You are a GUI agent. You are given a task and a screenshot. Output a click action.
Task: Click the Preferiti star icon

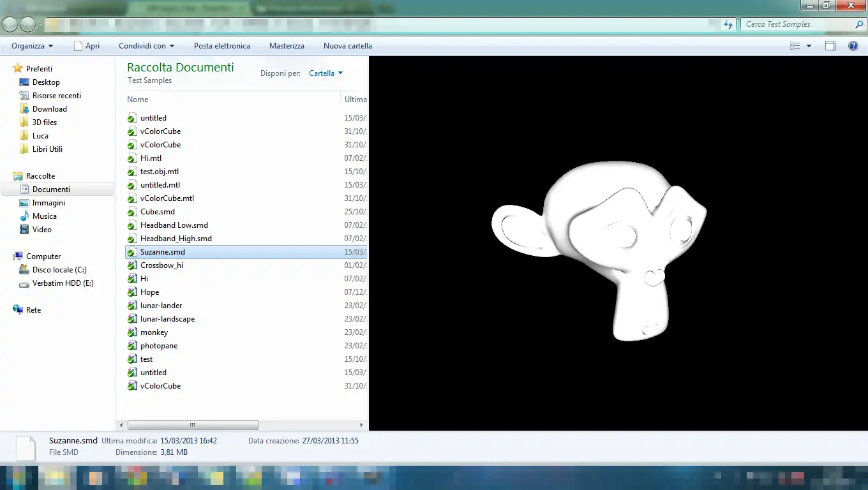[18, 68]
